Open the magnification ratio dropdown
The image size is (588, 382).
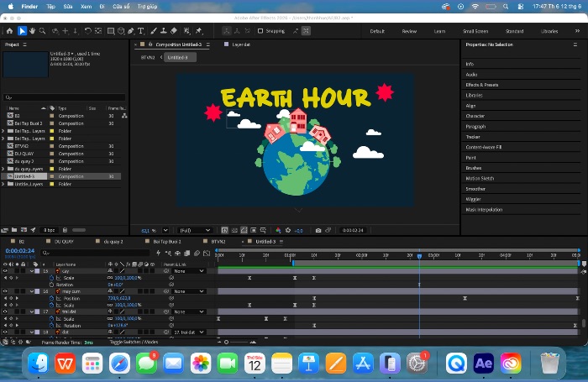pyautogui.click(x=165, y=230)
